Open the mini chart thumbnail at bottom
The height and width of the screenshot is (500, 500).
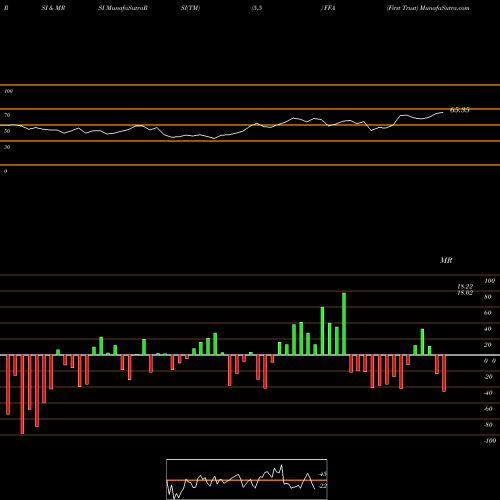coord(247,479)
